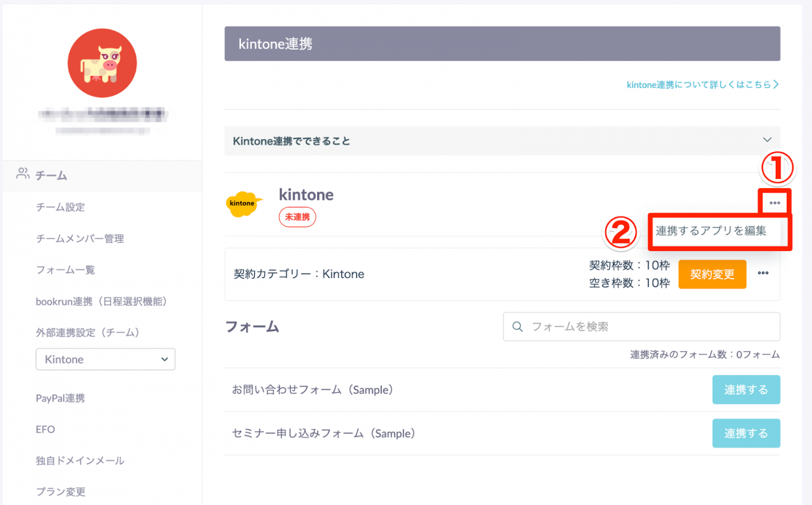Open the three-dot menu next to 契約変更
812x505 pixels.
(763, 274)
